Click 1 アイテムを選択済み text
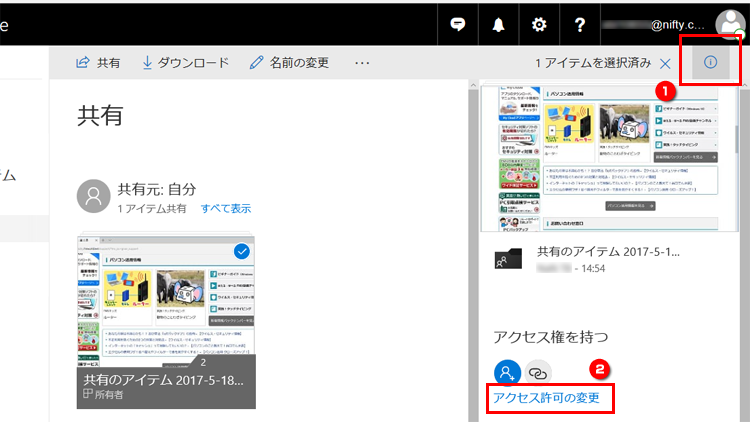 (593, 63)
